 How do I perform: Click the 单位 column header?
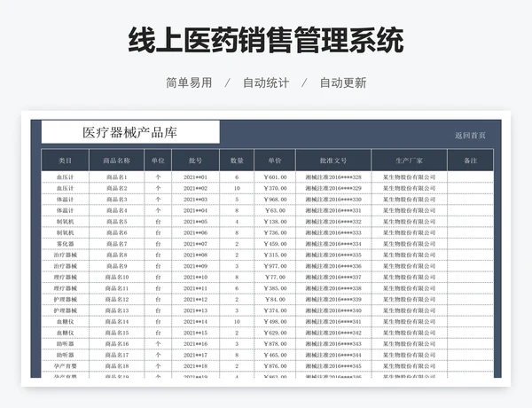[158, 161]
